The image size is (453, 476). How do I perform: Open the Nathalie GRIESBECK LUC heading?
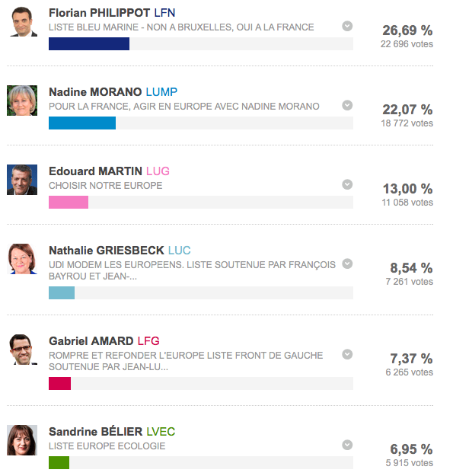point(120,251)
